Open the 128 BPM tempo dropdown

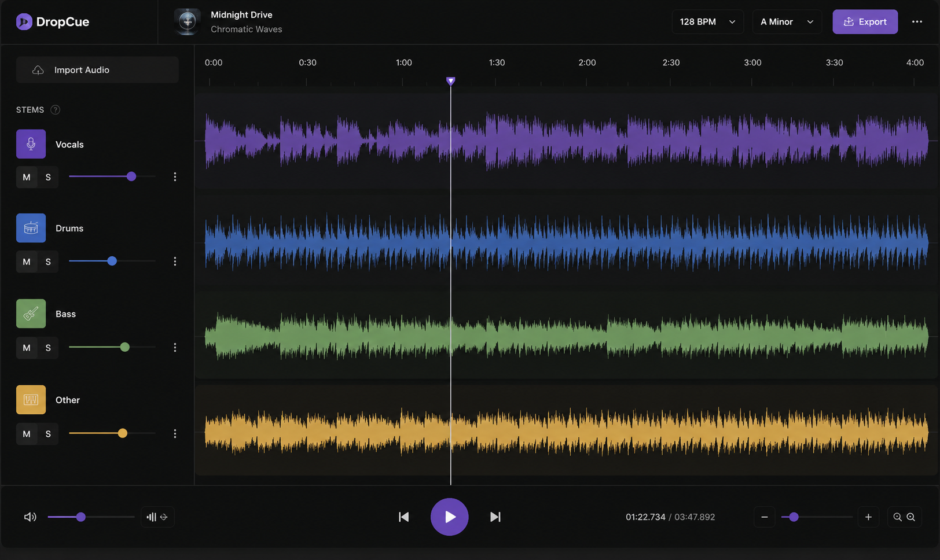coord(707,22)
